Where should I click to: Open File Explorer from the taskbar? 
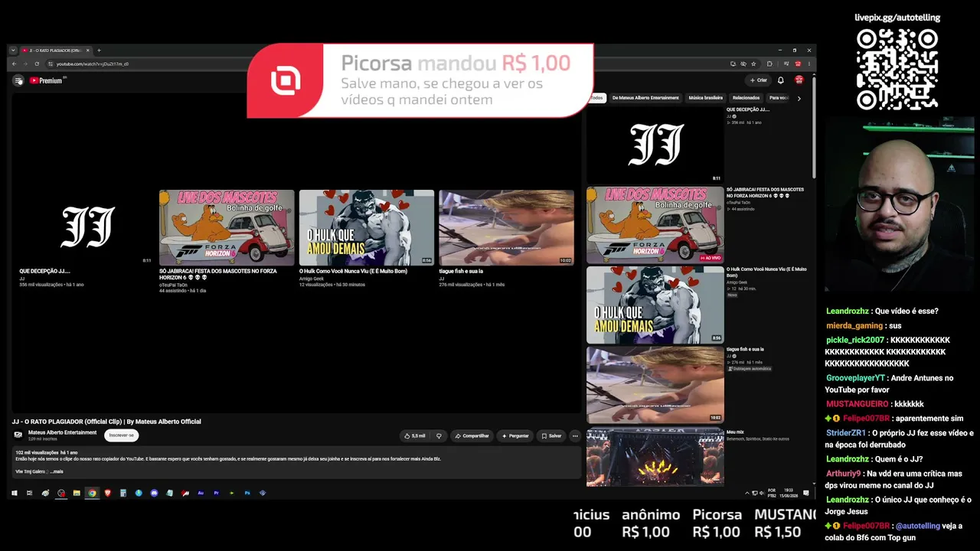tap(77, 493)
